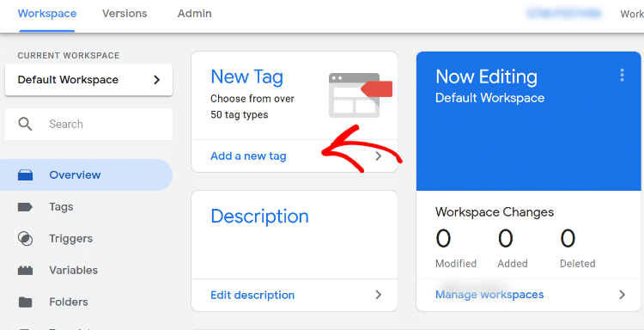Open Tags in the sidebar

click(x=61, y=207)
